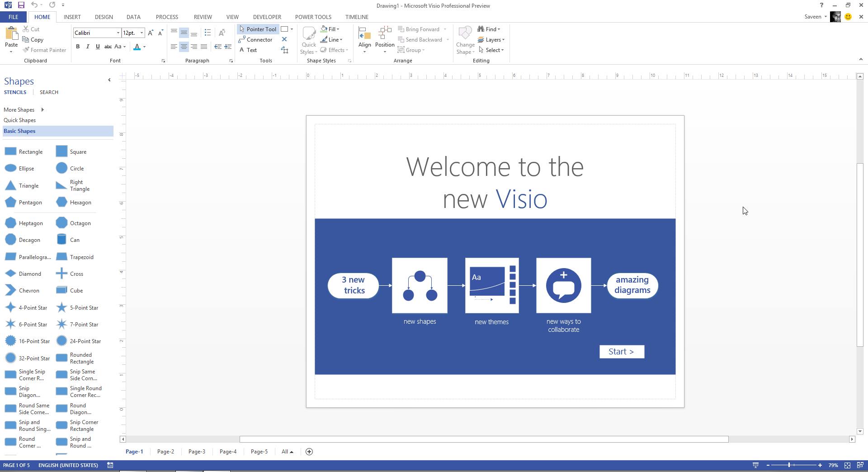Open the Align dropdown in Arrange

click(x=364, y=40)
